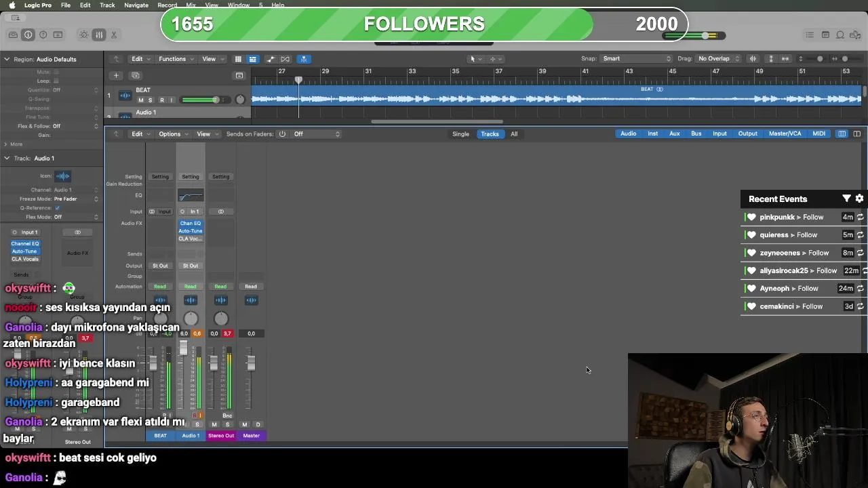Click Master channel strip waveform icon
Image resolution: width=868 pixels, height=488 pixels.
point(251,300)
